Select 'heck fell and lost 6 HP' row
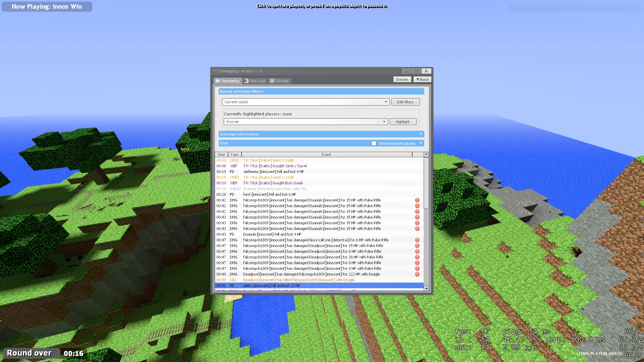The height and width of the screenshot is (362, 644). click(319, 194)
